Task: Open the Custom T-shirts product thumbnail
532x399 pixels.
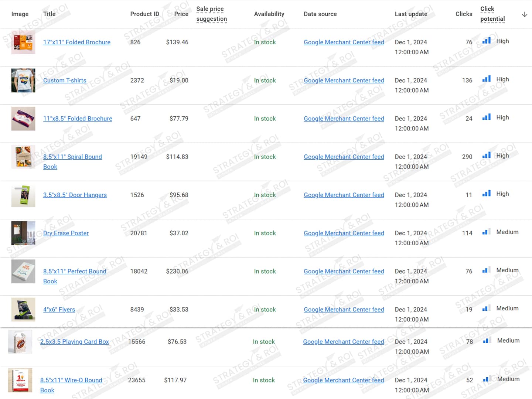Action: click(23, 81)
